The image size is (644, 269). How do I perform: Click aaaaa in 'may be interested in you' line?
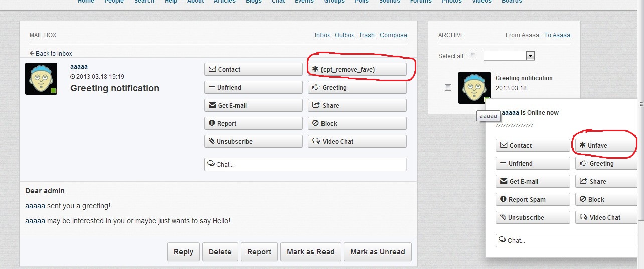coord(35,221)
